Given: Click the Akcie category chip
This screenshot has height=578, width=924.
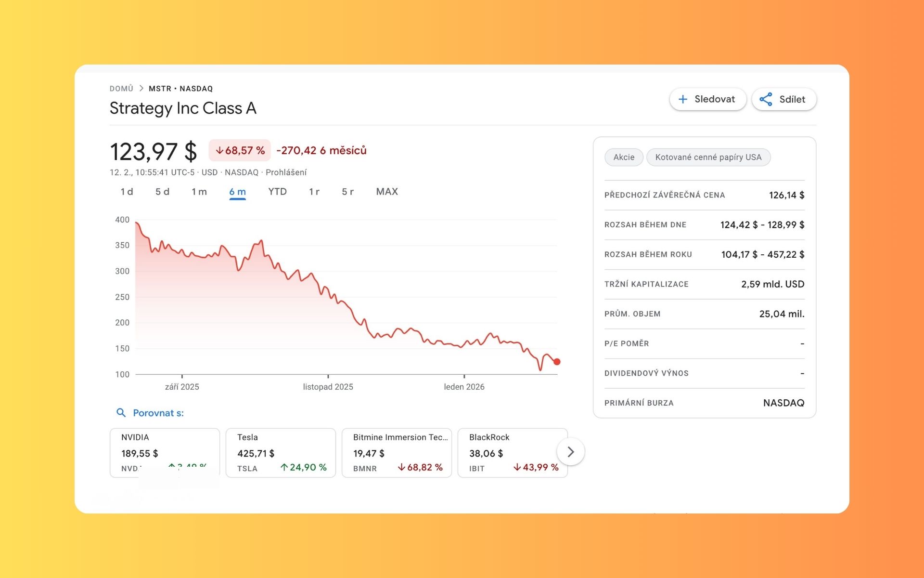Looking at the screenshot, I should [x=624, y=157].
